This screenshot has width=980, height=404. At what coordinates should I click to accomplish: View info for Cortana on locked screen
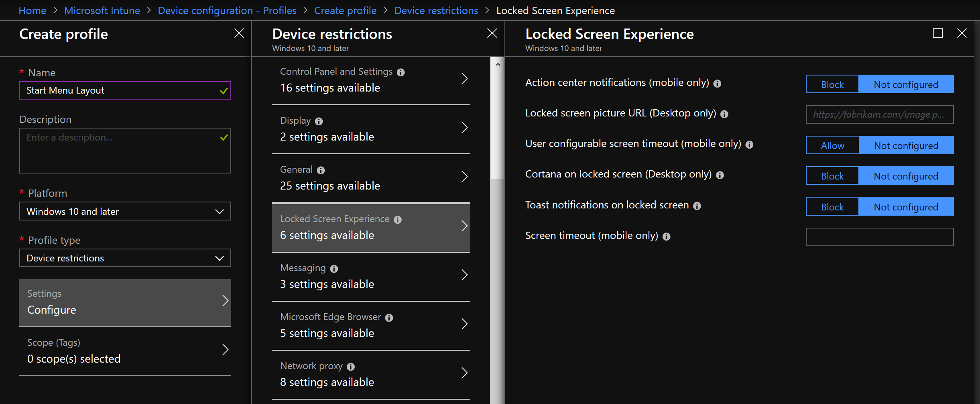(720, 175)
